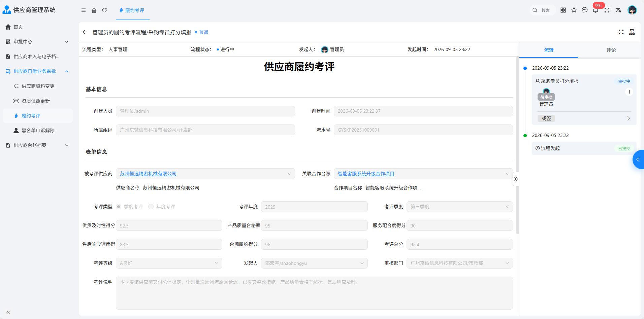Expand the 审批中心 sidebar menu
This screenshot has height=319, width=644.
[37, 42]
